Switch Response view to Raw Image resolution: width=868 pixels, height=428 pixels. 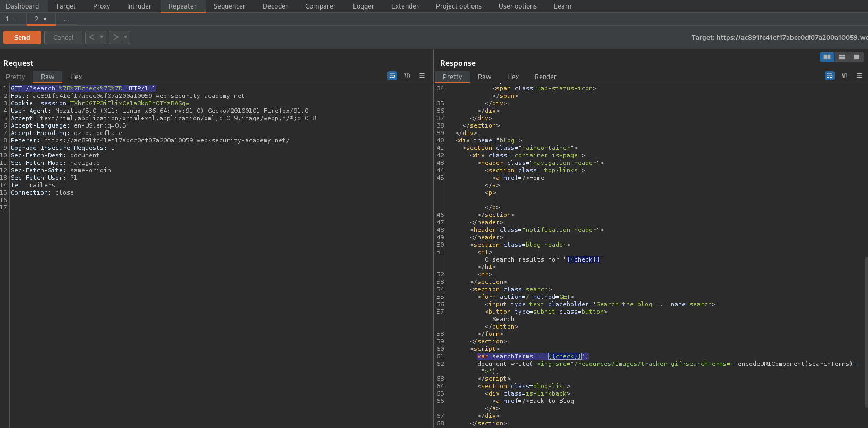pyautogui.click(x=485, y=77)
